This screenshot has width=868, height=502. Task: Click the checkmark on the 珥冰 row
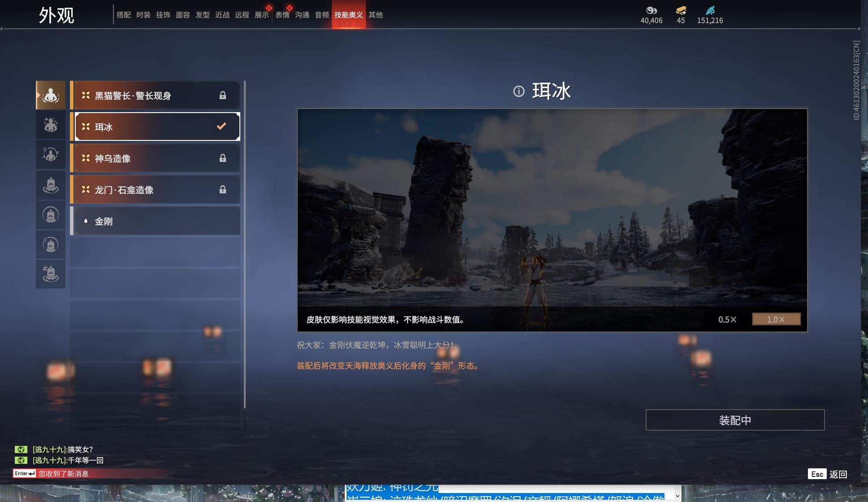click(221, 126)
